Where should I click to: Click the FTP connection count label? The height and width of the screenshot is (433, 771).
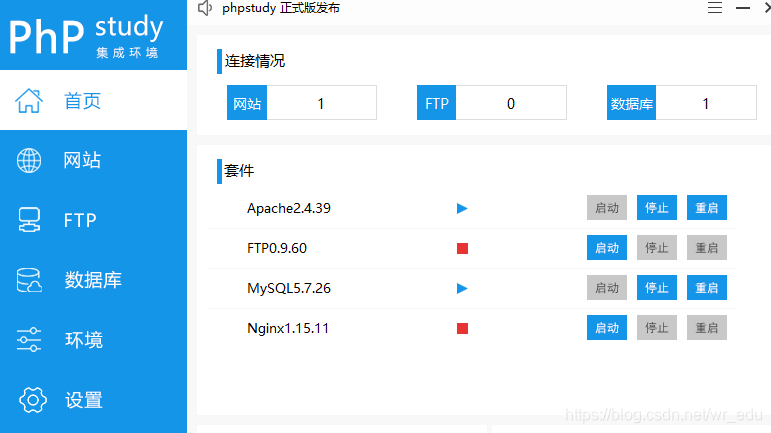coord(437,103)
